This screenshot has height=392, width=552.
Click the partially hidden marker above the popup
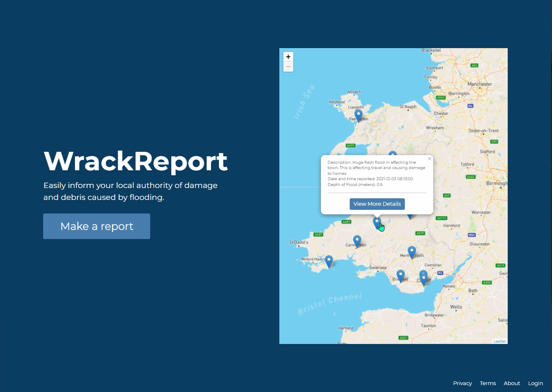coord(393,154)
